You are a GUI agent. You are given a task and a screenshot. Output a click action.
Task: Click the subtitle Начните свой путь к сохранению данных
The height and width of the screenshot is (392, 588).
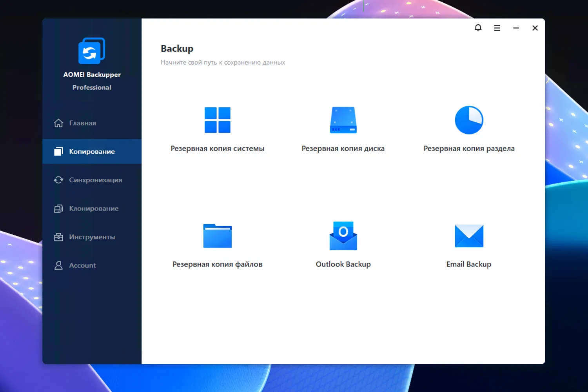pyautogui.click(x=223, y=62)
